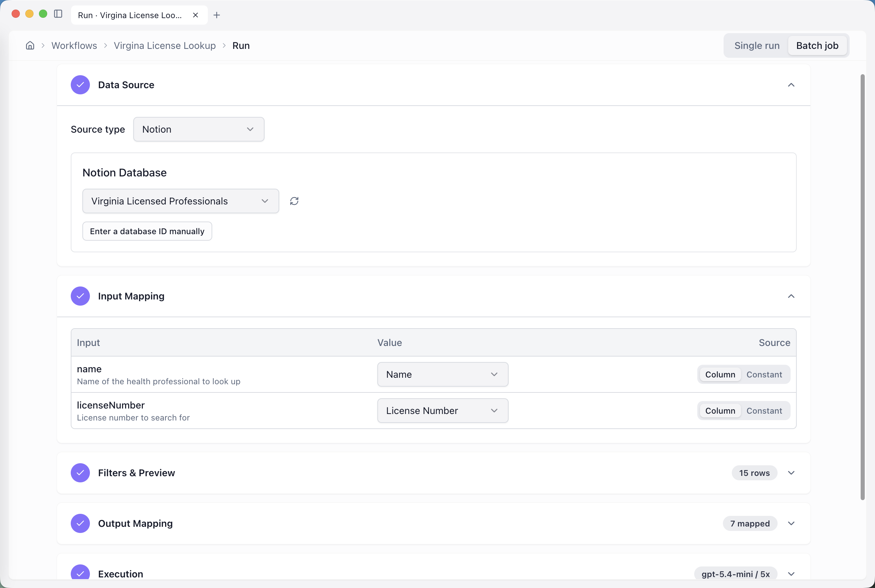Click the vertical page scrollbar

point(862,287)
